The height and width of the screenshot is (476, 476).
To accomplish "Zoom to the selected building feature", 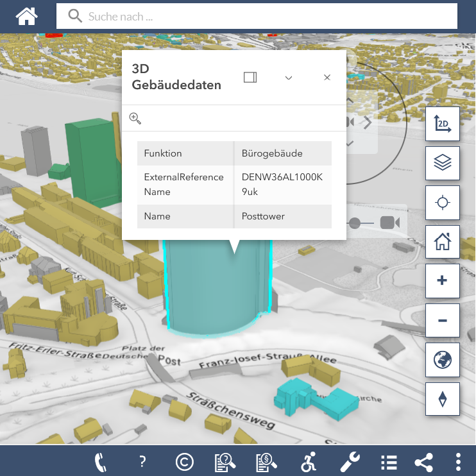I will pos(135,119).
